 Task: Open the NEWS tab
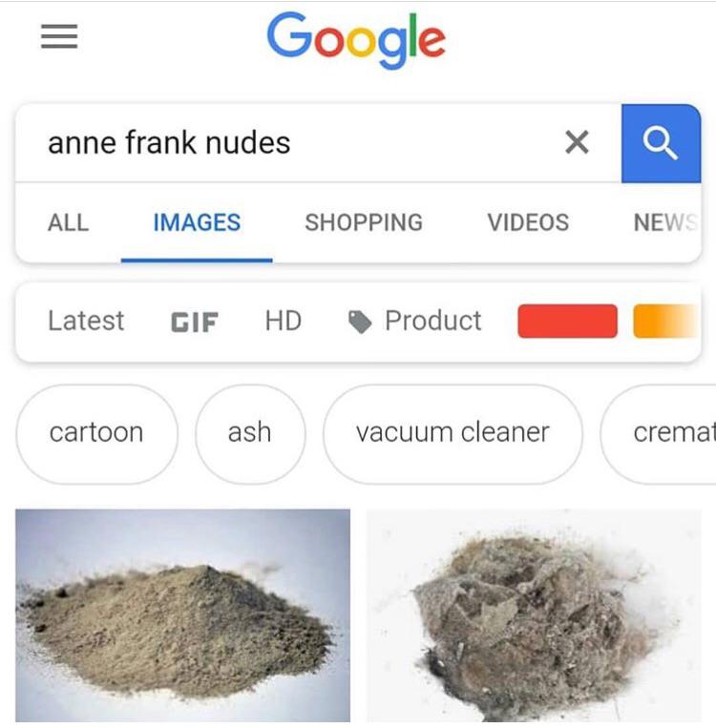[665, 222]
